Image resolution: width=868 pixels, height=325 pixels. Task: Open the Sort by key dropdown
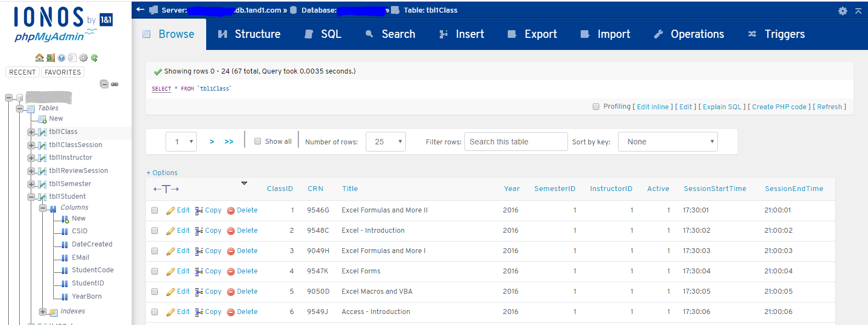tap(667, 142)
